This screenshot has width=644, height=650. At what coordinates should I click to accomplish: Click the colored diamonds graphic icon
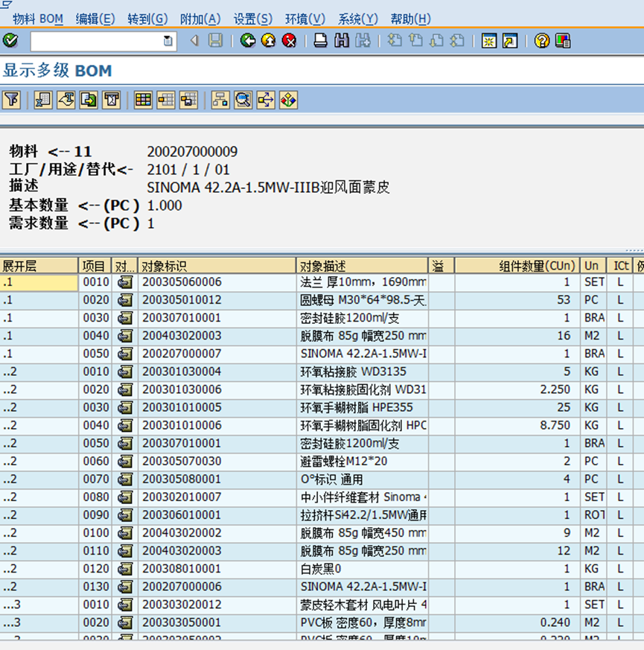[x=288, y=100]
